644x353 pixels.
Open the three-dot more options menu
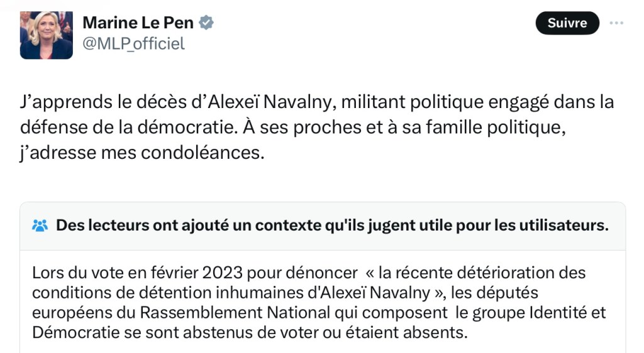(x=616, y=23)
